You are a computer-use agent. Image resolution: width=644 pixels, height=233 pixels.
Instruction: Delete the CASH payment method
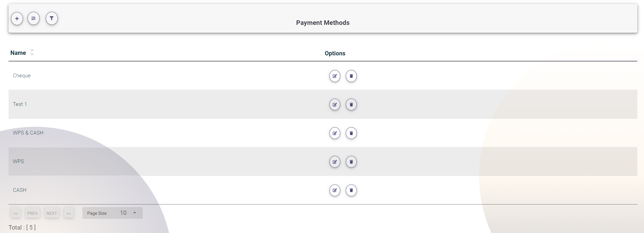point(351,190)
